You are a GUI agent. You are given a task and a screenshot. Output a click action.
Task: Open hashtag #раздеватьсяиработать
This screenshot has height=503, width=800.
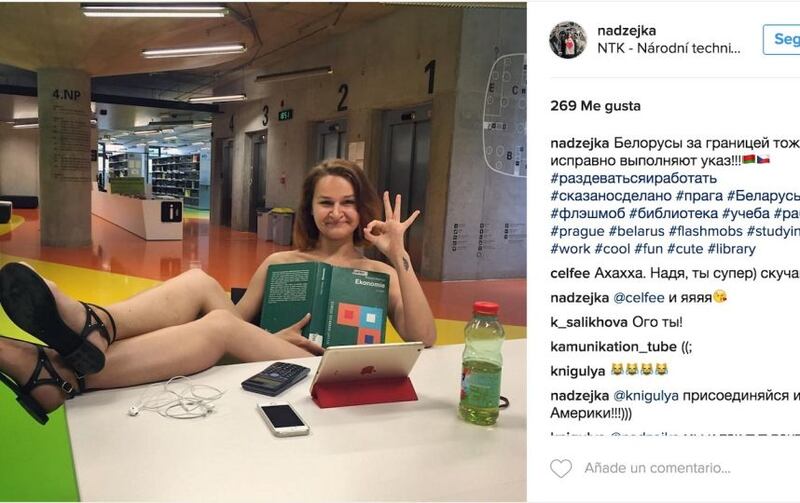(634, 178)
